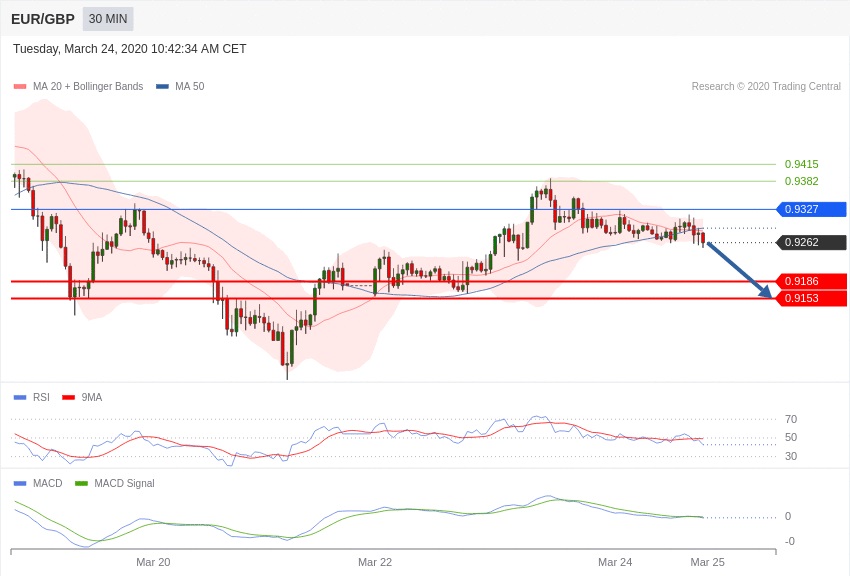This screenshot has height=576, width=850.
Task: Click the 30 MIN timeframe badge
Action: coord(108,19)
